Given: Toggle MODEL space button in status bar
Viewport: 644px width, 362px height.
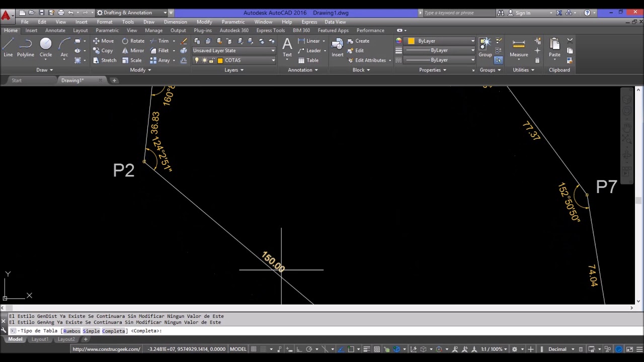Looking at the screenshot, I should tap(238, 349).
